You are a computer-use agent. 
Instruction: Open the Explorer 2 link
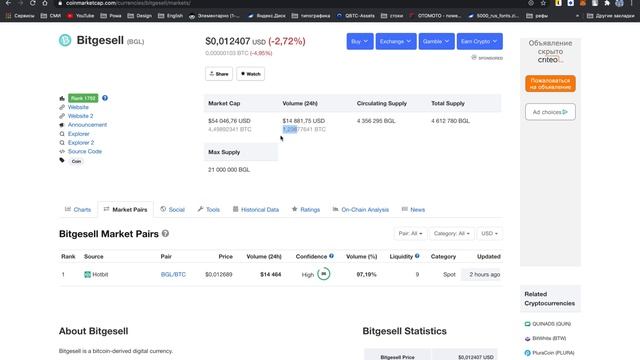pos(81,142)
